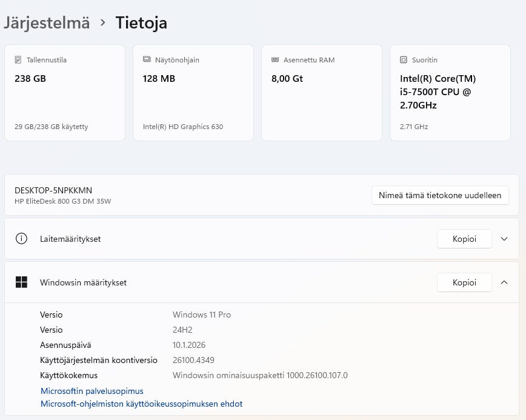Open the Microsoftin palvelusopimus link

click(x=92, y=391)
